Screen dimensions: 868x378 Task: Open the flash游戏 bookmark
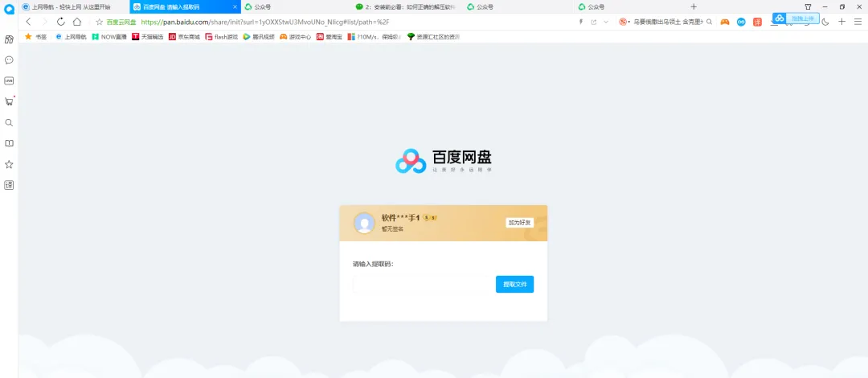[x=222, y=36]
